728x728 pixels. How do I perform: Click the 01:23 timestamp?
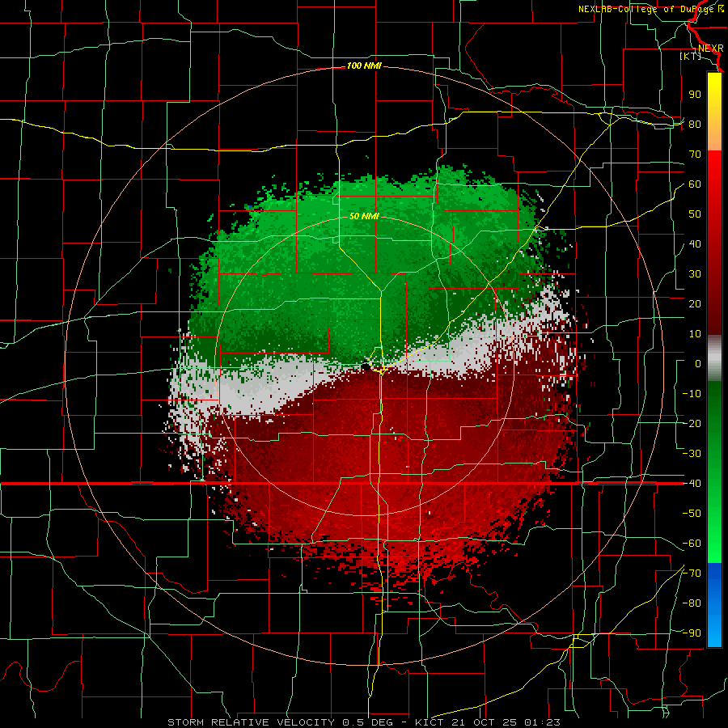click(x=542, y=722)
